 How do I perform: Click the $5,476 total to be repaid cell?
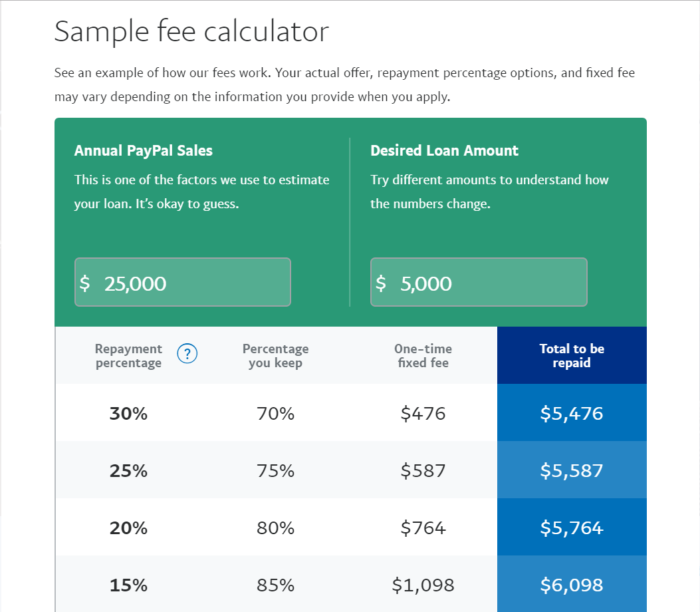(x=572, y=414)
